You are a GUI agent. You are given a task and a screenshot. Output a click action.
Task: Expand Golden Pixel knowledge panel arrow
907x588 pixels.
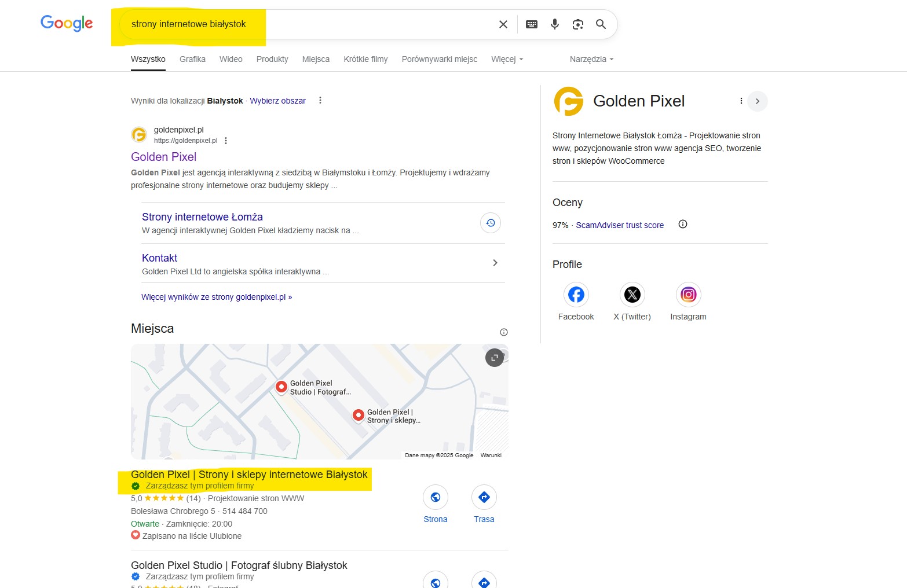tap(758, 101)
